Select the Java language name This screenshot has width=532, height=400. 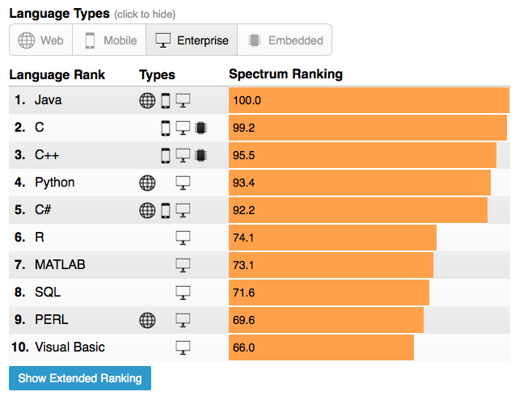click(x=49, y=100)
